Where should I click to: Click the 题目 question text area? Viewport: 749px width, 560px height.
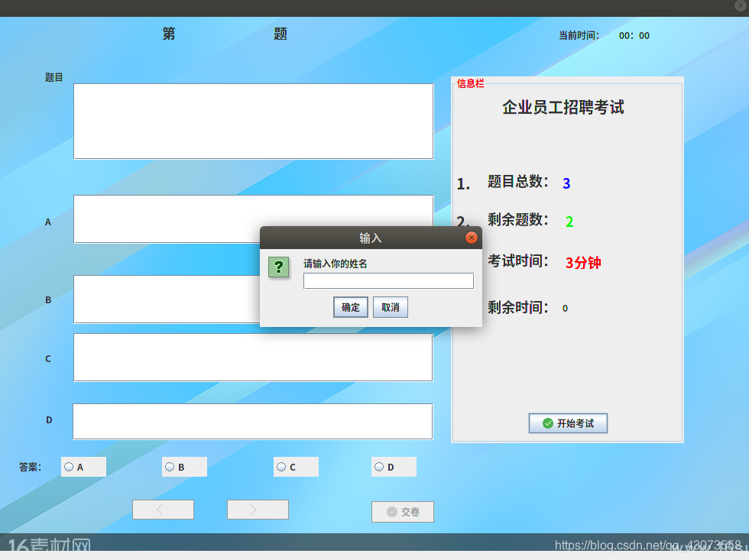(254, 121)
